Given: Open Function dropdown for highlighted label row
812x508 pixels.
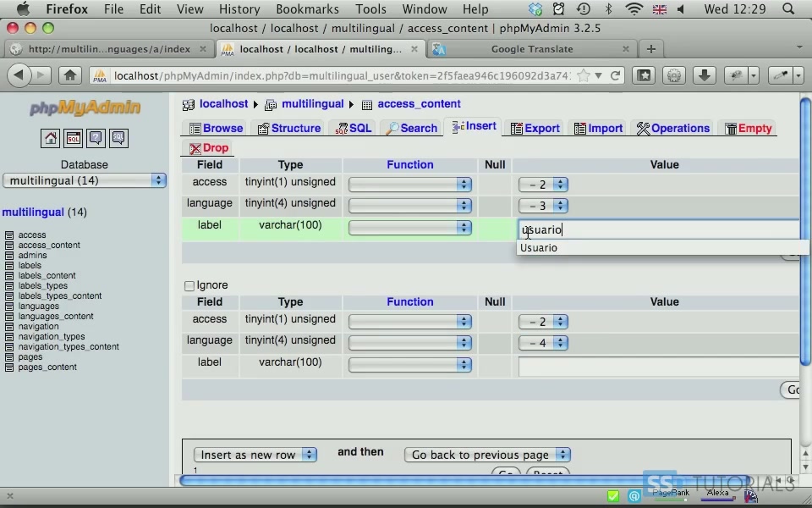Looking at the screenshot, I should coord(409,228).
